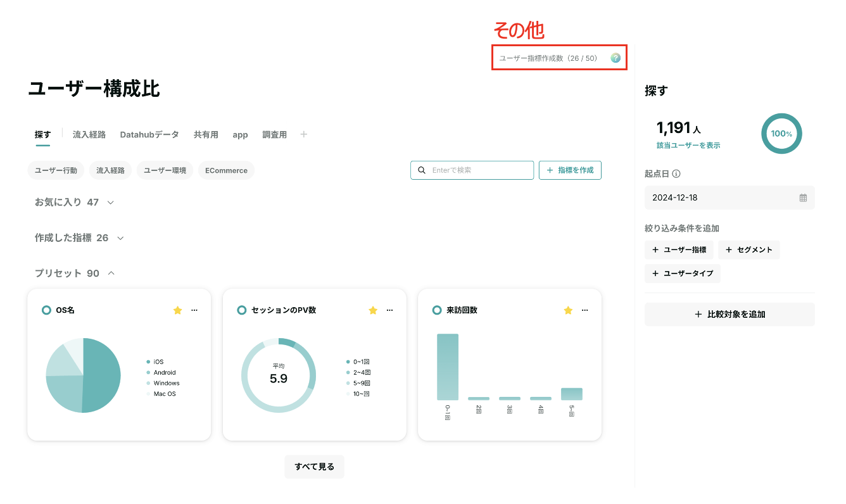Filter by ユーザー行動 category chip
The width and height of the screenshot is (846, 504).
[x=56, y=170]
